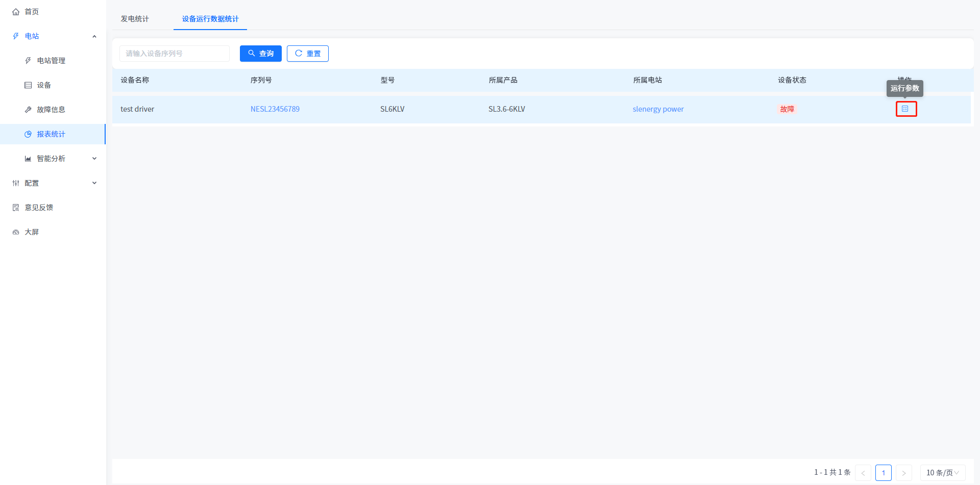This screenshot has width=980, height=485.
Task: Select the 设备运行数据统计 tab
Action: click(x=210, y=19)
